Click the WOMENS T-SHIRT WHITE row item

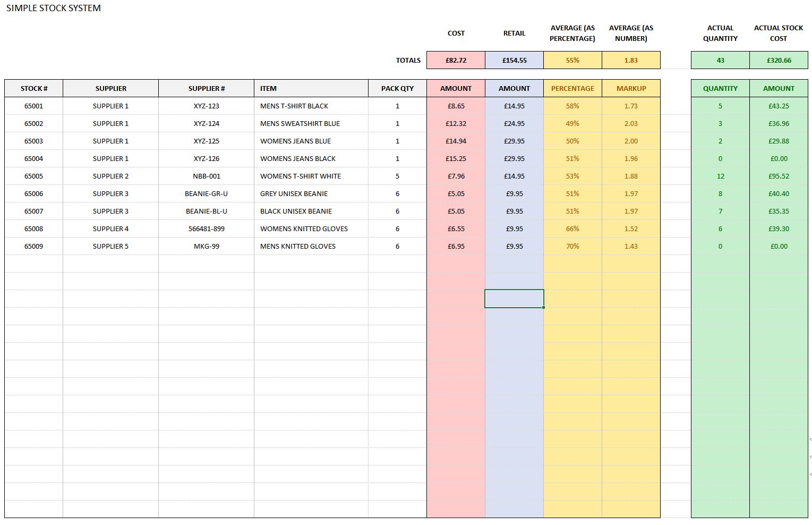[x=299, y=176]
